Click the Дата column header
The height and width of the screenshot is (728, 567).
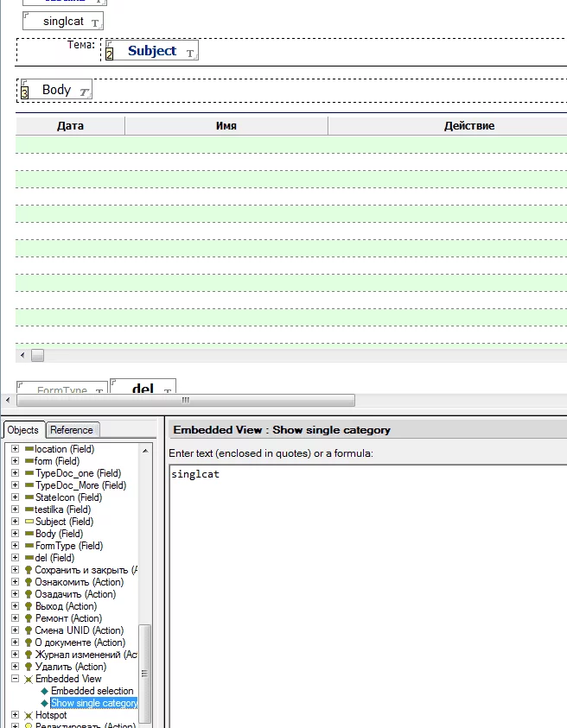70,126
